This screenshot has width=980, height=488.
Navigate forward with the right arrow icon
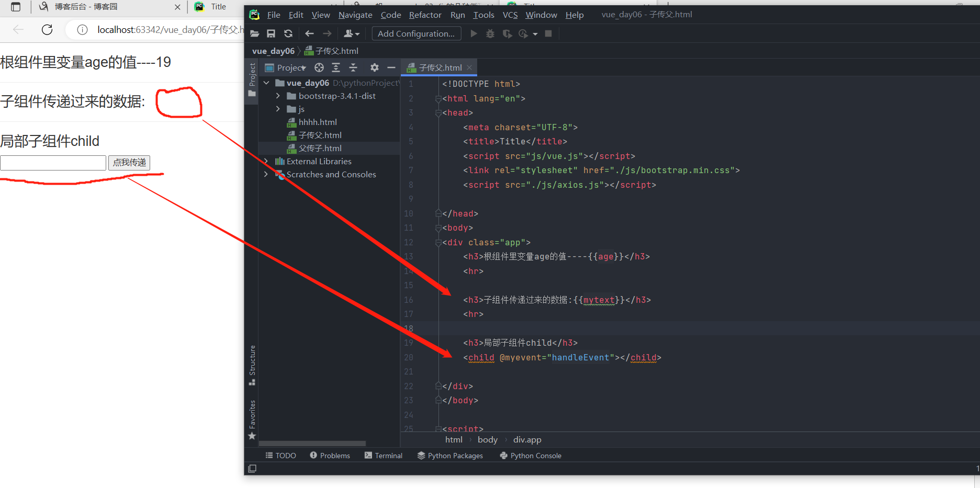pyautogui.click(x=327, y=34)
